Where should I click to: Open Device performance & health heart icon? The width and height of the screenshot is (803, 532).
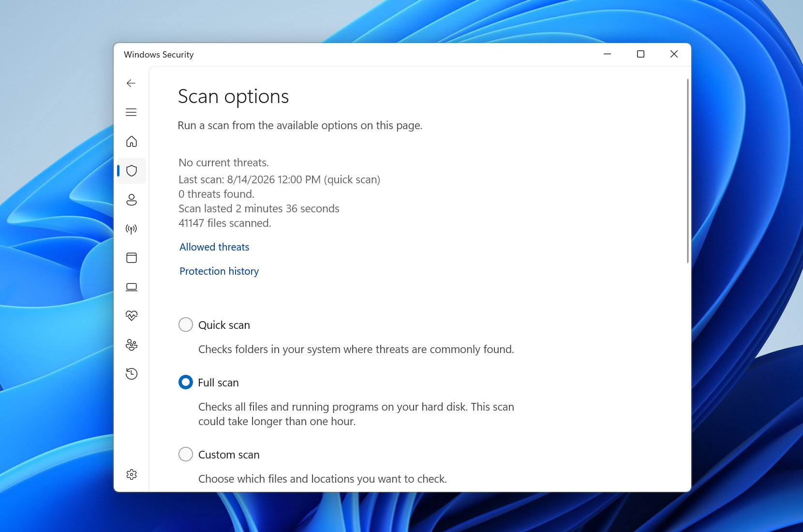coord(132,316)
